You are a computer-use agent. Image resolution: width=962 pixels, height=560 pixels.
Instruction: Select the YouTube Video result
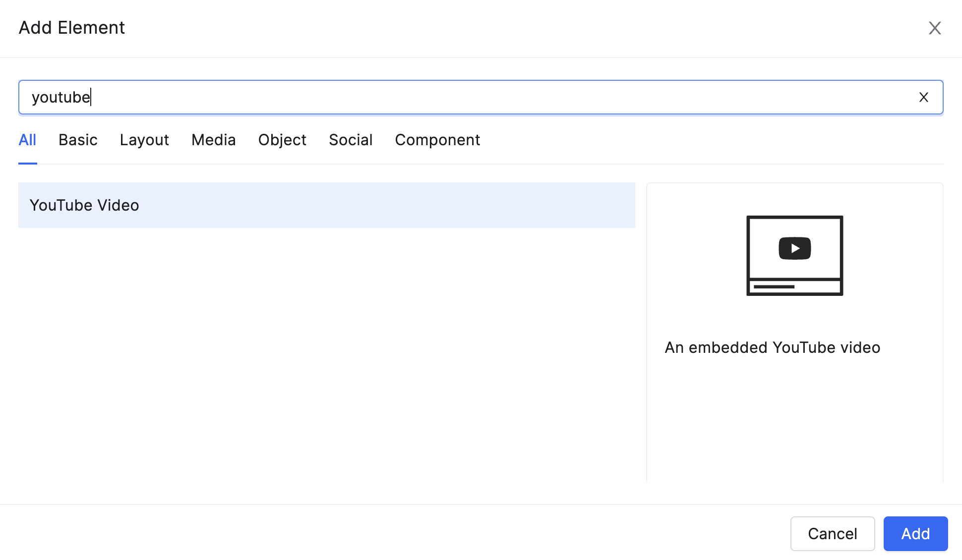[x=327, y=205]
